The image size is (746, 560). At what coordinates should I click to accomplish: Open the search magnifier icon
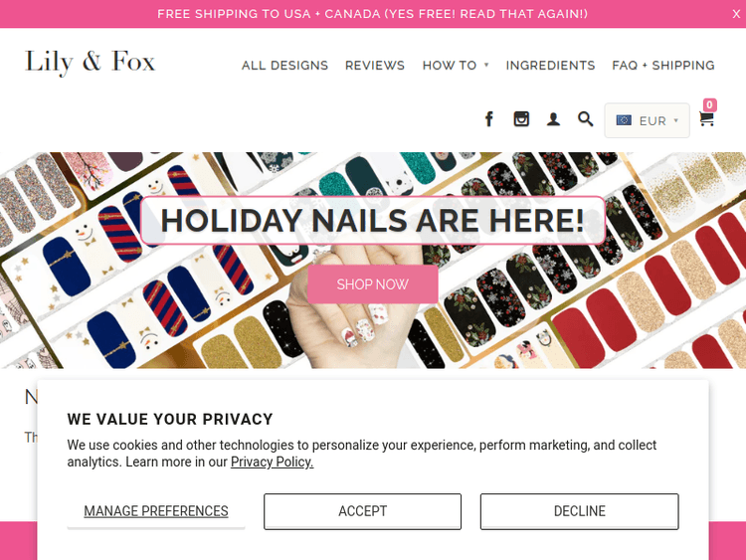pos(585,119)
